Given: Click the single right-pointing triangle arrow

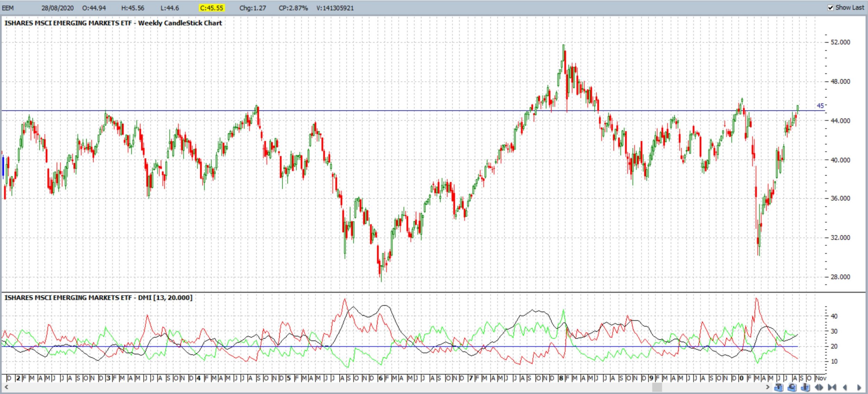Looking at the screenshot, I should coord(859,387).
